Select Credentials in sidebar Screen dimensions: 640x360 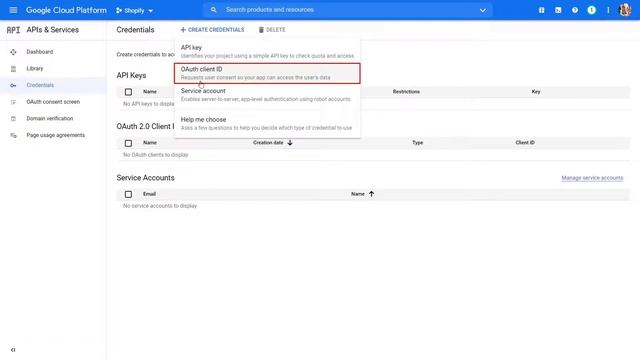tap(40, 85)
